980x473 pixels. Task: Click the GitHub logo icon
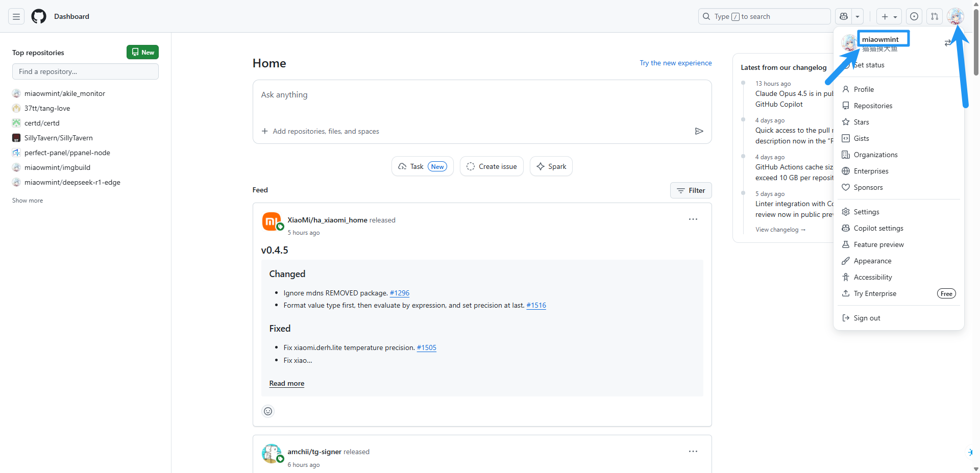[39, 16]
